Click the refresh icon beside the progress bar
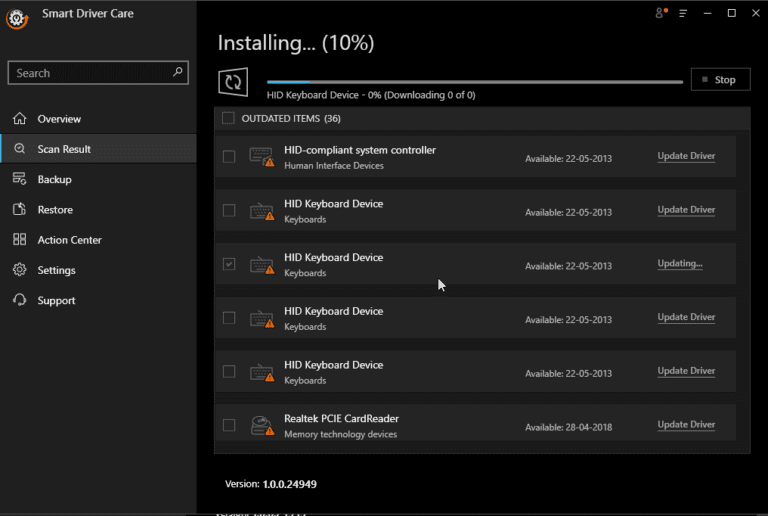 coord(234,81)
